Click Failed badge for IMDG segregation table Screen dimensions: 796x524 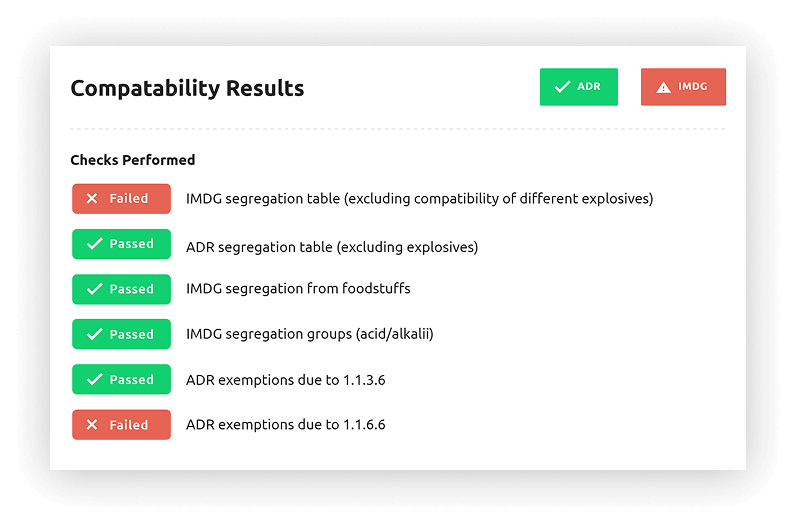point(121,199)
